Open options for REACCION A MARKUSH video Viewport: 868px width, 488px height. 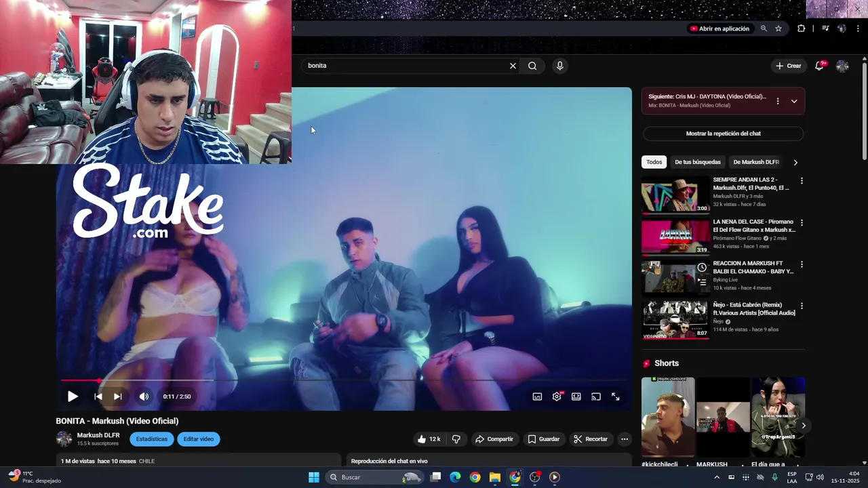[x=802, y=264]
